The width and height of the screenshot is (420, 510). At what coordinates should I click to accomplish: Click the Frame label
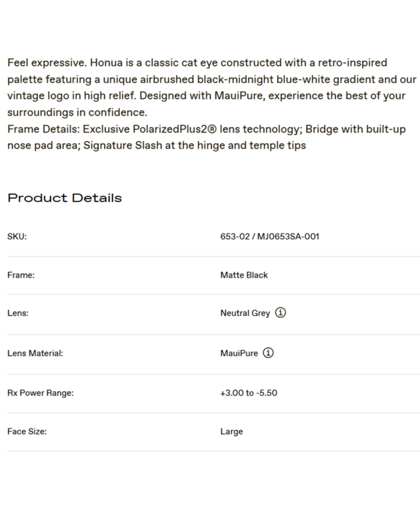[21, 275]
